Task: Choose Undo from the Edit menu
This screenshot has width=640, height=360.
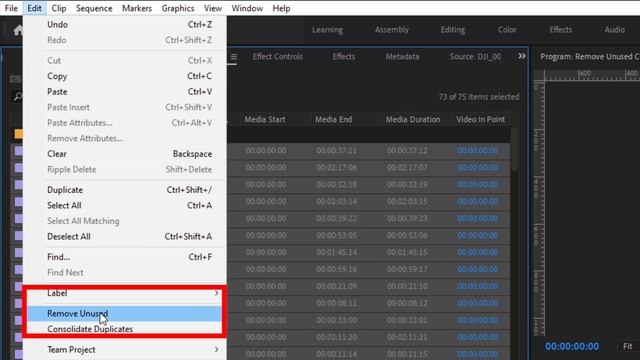Action: pos(124,24)
